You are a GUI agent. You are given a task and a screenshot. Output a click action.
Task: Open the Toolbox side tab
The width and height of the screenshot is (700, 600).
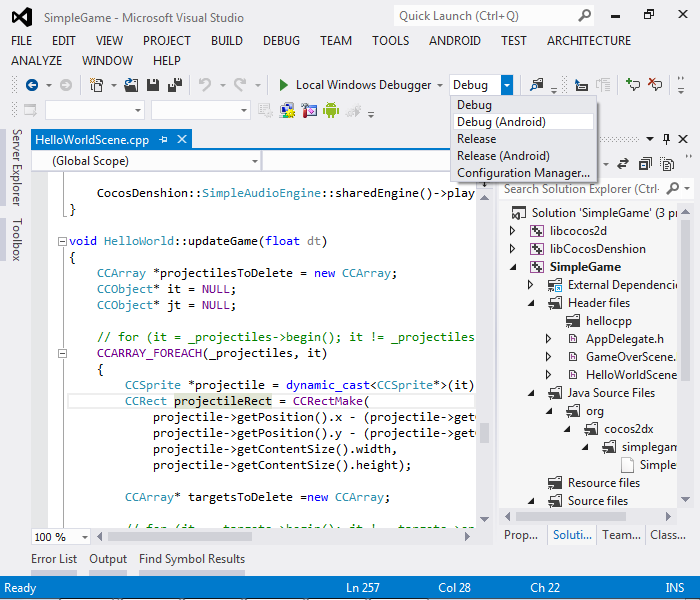[x=17, y=240]
